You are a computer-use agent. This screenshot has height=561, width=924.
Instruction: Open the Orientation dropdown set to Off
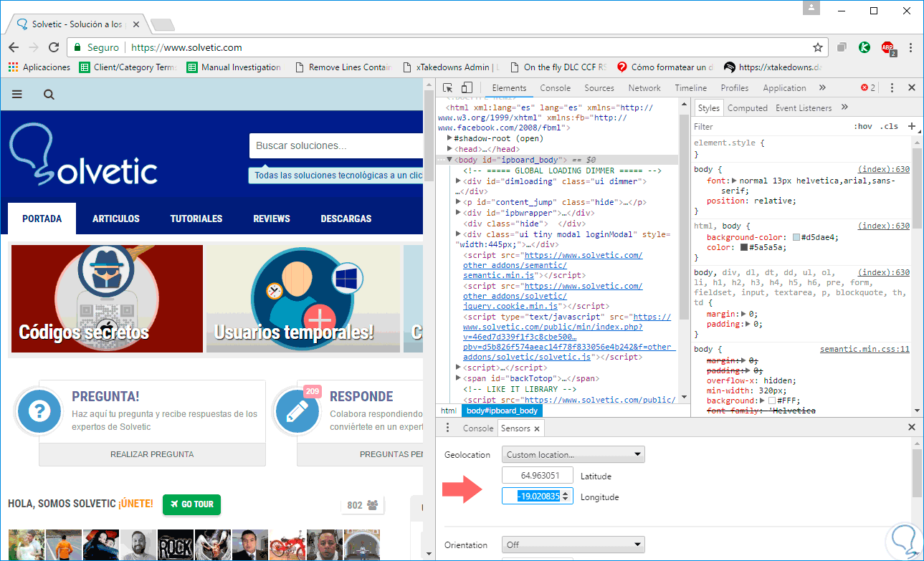coord(573,545)
